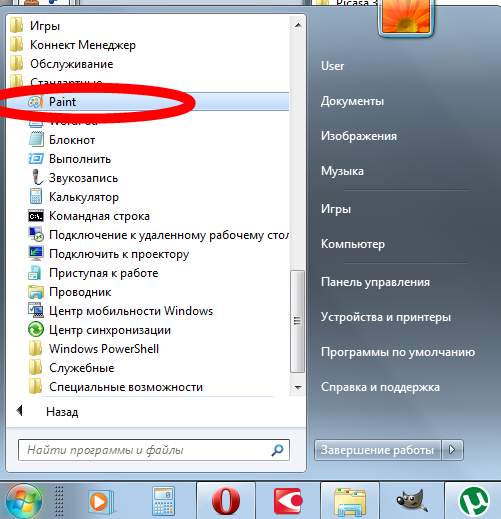Go back using Назад link
The width and height of the screenshot is (501, 519).
tap(62, 412)
